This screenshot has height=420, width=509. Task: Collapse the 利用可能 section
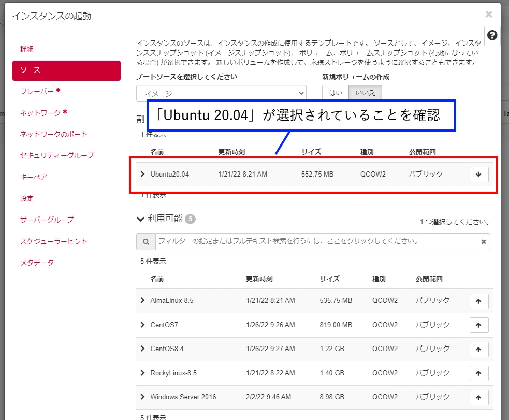click(x=140, y=219)
